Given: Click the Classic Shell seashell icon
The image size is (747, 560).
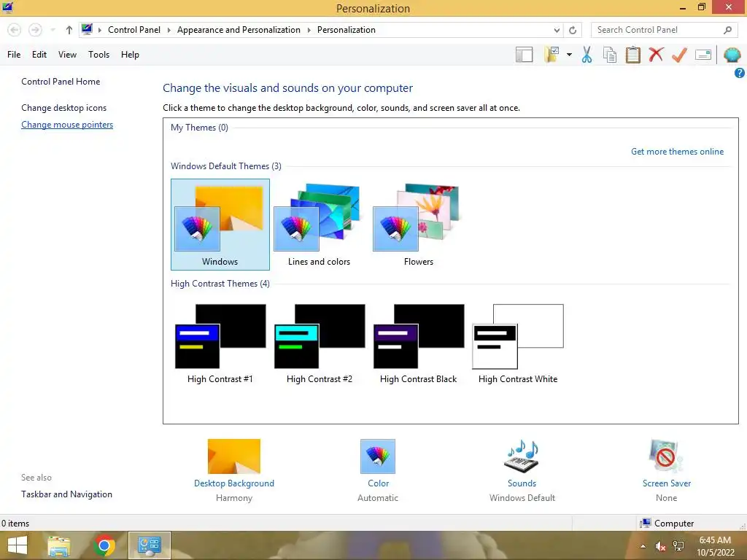Looking at the screenshot, I should click(732, 55).
